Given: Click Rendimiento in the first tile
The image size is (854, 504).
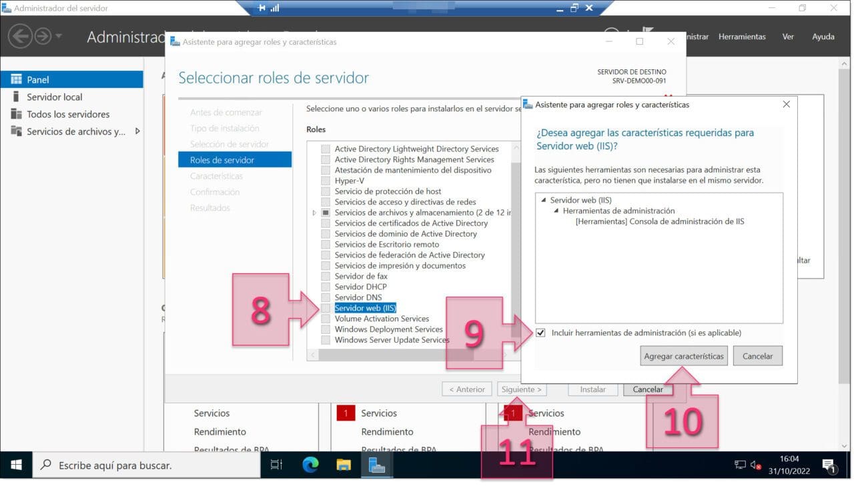Looking at the screenshot, I should pos(220,431).
